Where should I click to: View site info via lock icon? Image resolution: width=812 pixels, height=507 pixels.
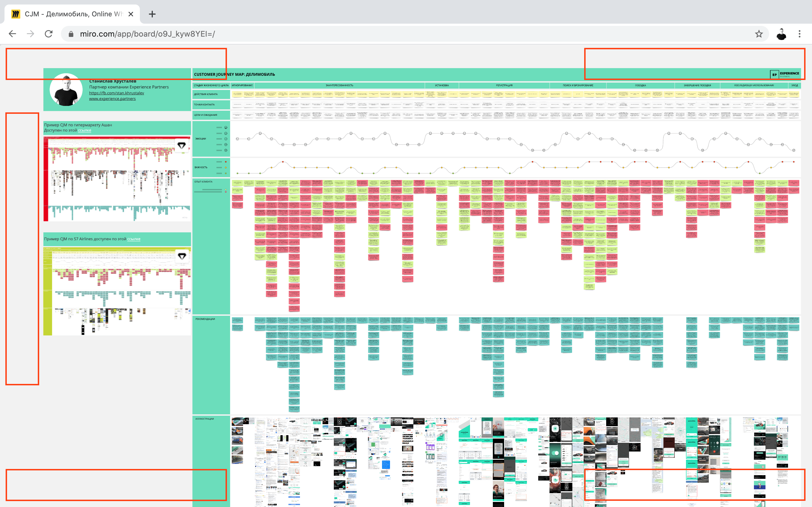tap(71, 34)
